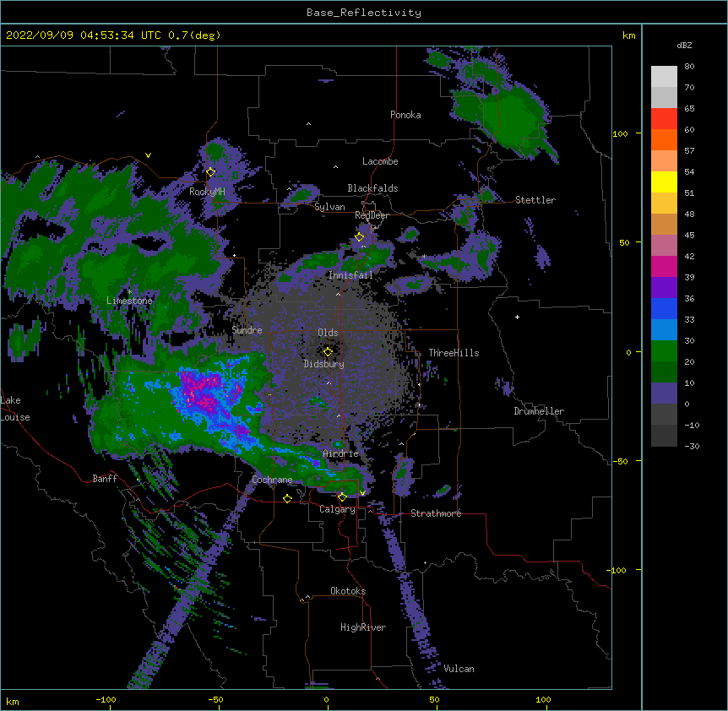Click the Sundre town label

[247, 330]
